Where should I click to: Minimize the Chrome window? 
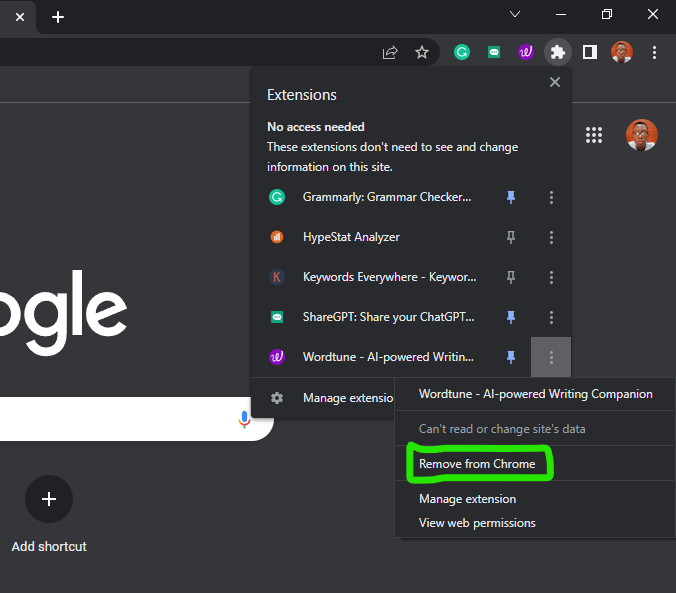point(561,14)
